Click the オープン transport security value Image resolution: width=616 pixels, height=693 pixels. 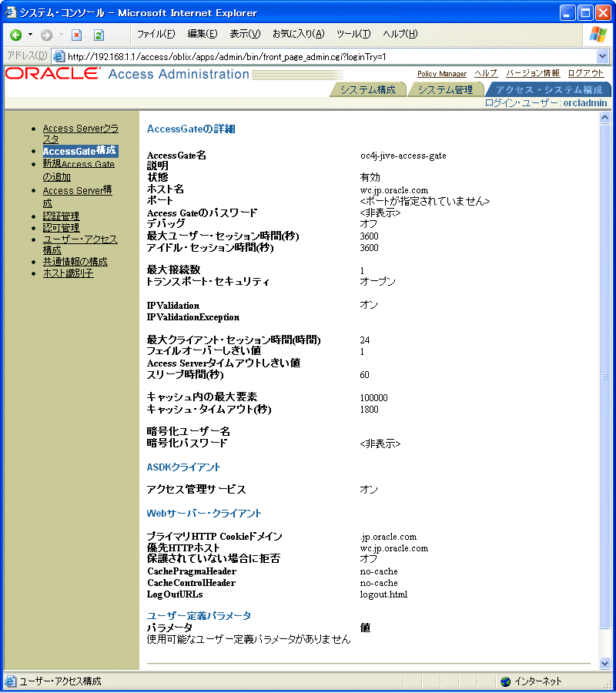click(x=377, y=282)
